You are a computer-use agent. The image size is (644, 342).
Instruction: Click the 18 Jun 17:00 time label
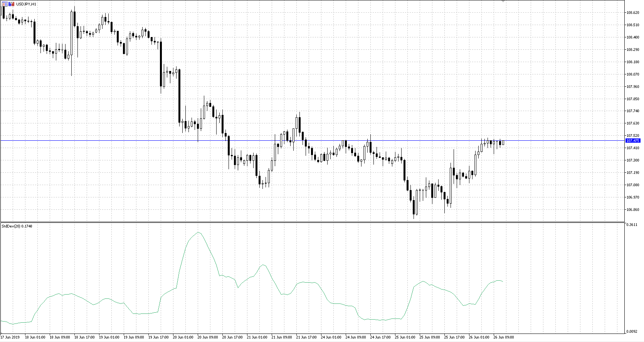[84, 337]
